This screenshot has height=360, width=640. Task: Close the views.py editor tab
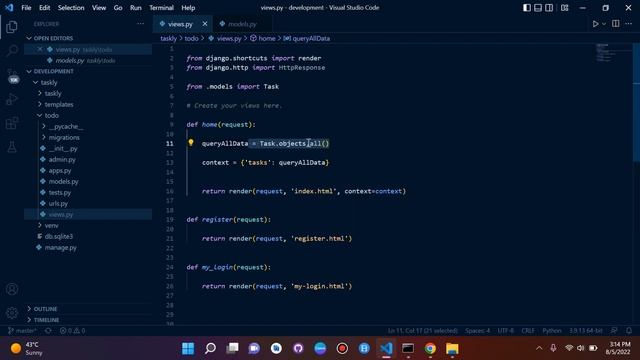pos(205,24)
